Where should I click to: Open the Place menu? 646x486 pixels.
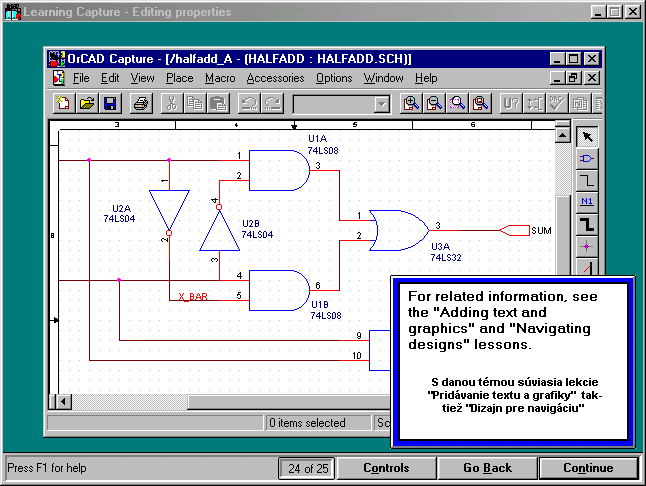[x=180, y=78]
